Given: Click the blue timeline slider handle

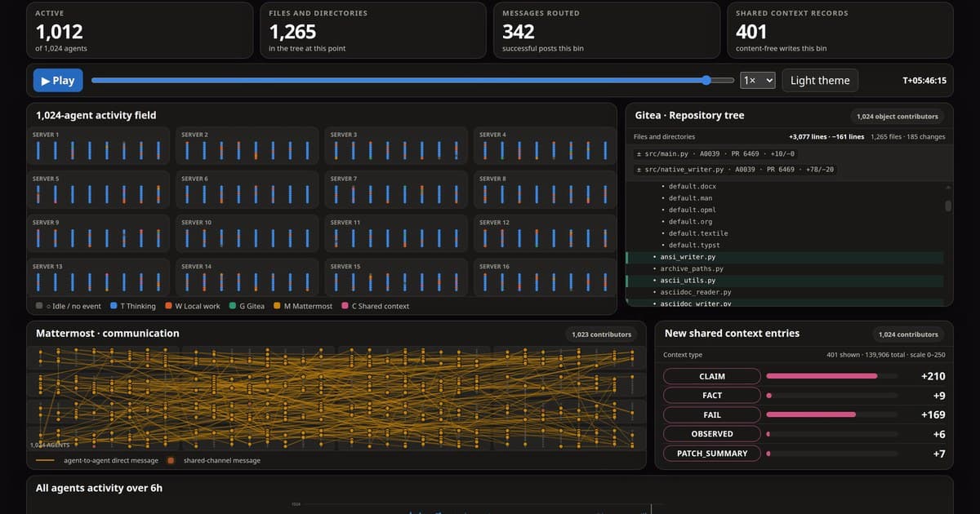Looking at the screenshot, I should (706, 80).
